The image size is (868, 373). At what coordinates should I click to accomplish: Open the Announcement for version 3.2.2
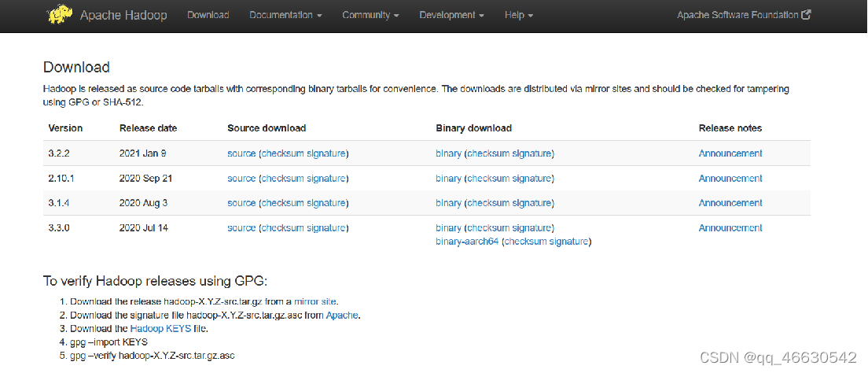(730, 153)
